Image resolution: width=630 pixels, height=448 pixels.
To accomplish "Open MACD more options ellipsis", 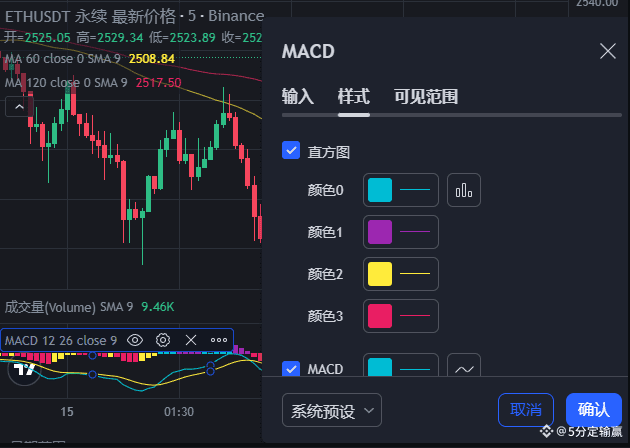I will (219, 340).
